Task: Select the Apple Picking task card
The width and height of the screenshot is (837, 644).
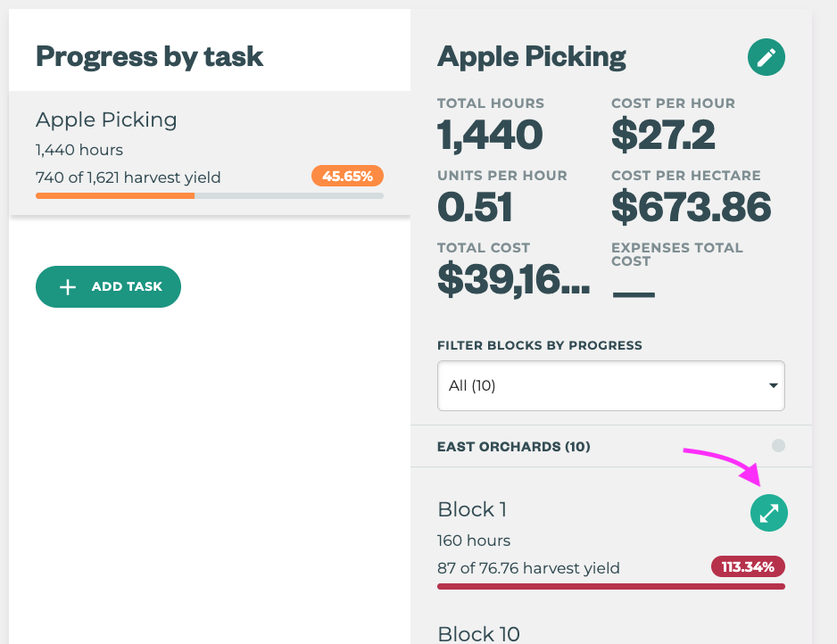Action: click(x=209, y=153)
